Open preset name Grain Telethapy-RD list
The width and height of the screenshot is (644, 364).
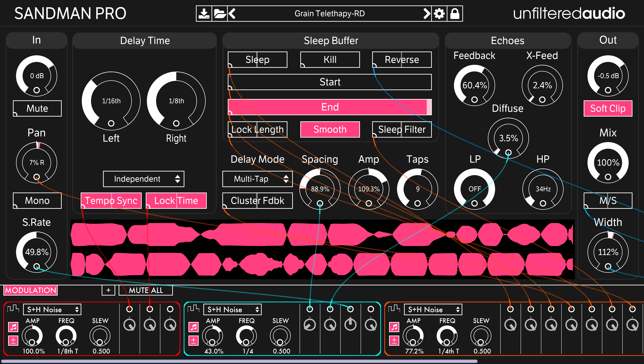click(329, 14)
